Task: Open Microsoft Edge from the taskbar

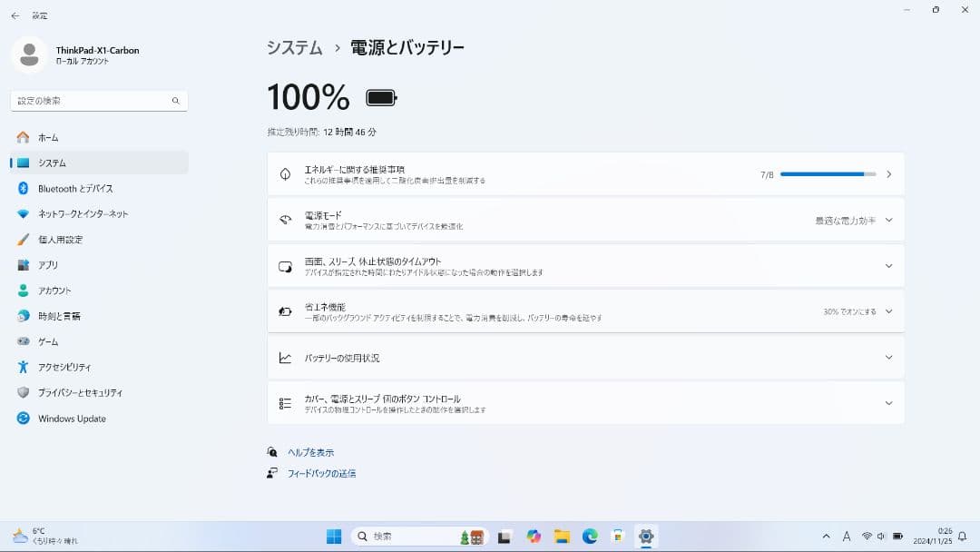Action: pyautogui.click(x=589, y=536)
